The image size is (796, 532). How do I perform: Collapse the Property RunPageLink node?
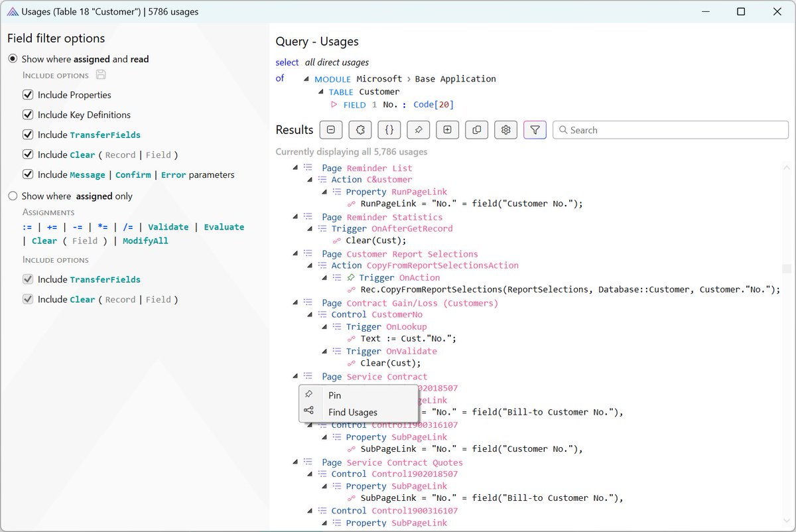[x=324, y=192]
